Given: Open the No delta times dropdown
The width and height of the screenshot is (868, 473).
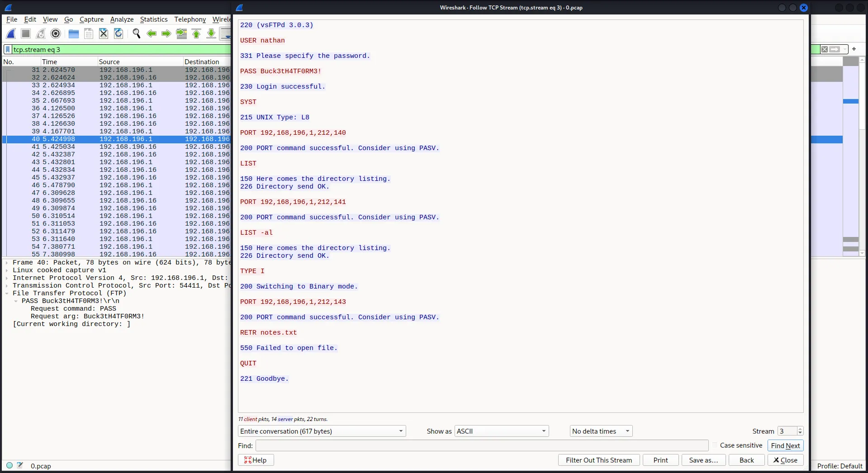Looking at the screenshot, I should pyautogui.click(x=601, y=431).
